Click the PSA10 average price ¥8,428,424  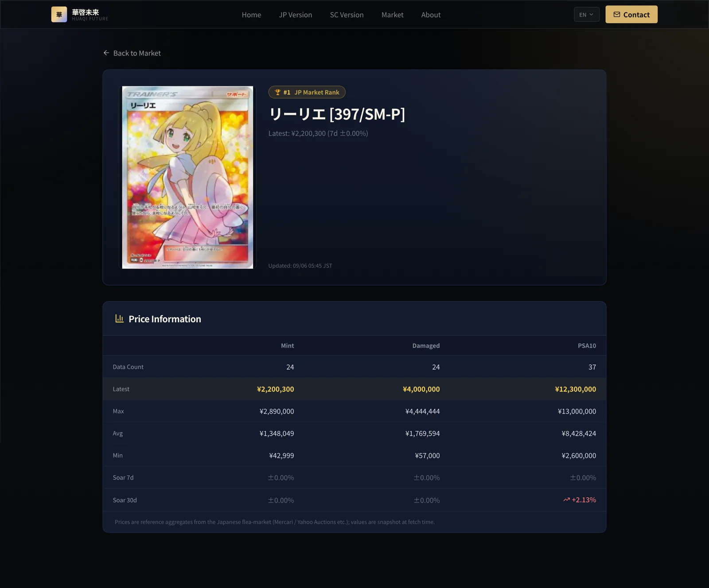click(579, 433)
